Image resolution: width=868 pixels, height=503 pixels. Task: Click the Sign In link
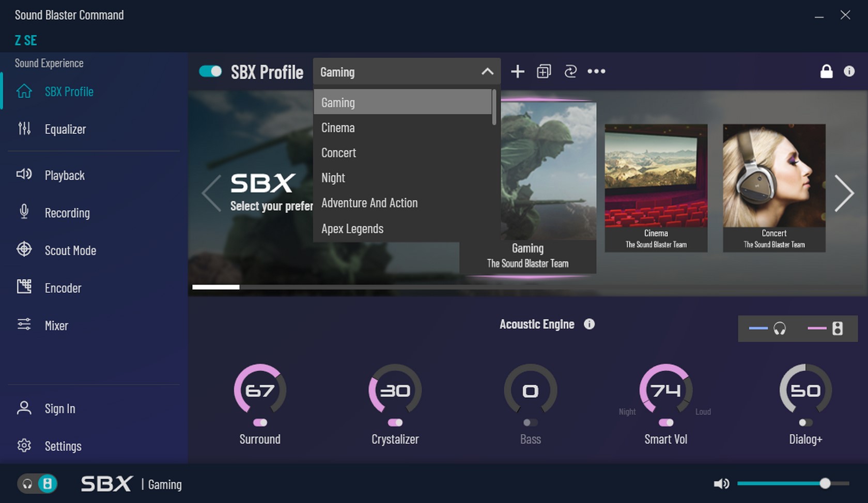60,409
